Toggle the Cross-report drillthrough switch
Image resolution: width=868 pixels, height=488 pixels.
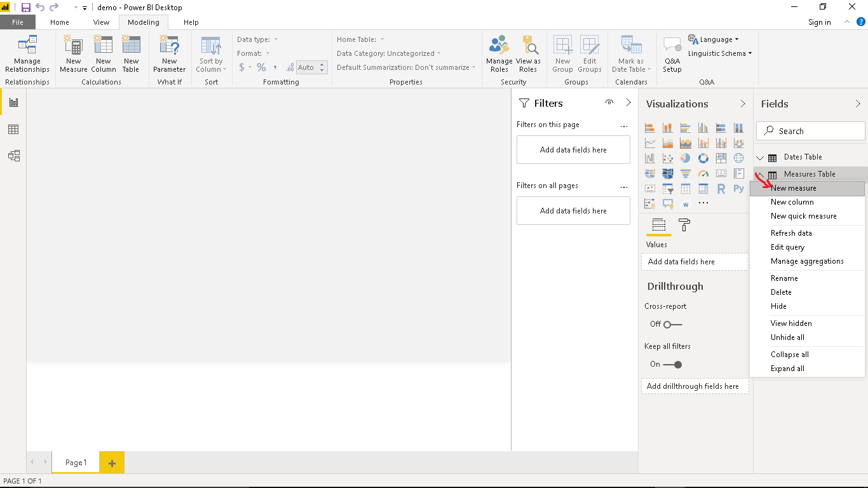pyautogui.click(x=672, y=324)
